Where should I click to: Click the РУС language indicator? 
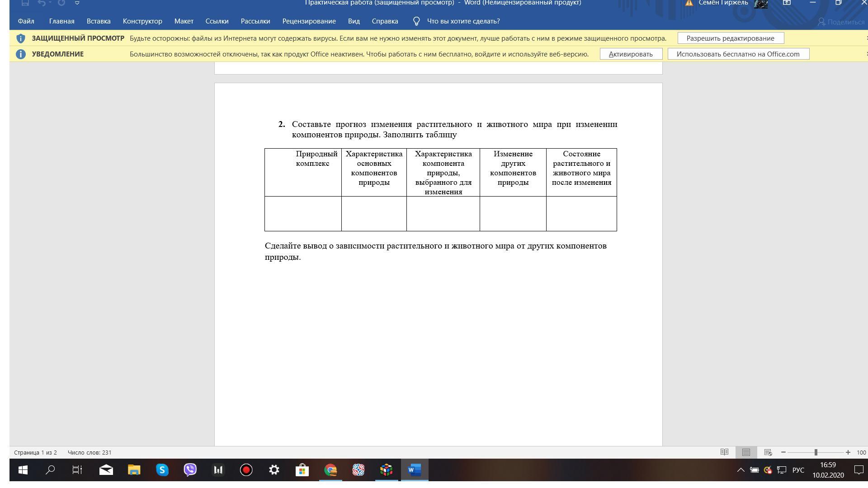click(x=798, y=470)
